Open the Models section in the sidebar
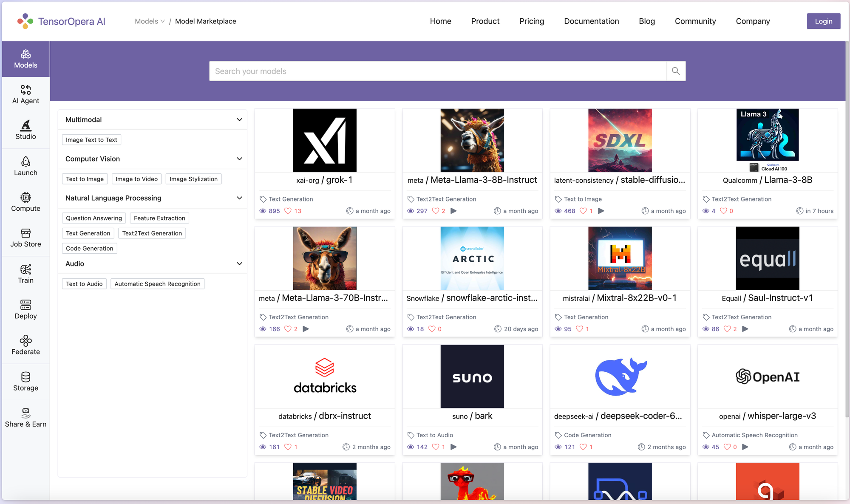Viewport: 850px width, 504px height. pos(25,59)
